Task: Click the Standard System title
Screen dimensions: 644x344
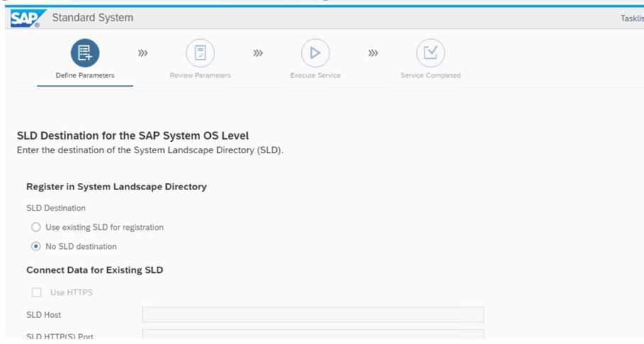Action: [92, 18]
